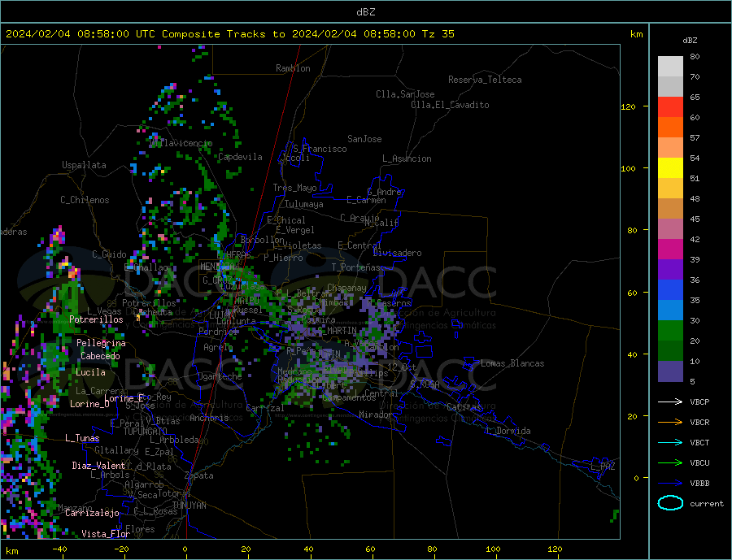Click the 'SanJose' place label
Image resolution: width=732 pixels, height=560 pixels.
pos(364,139)
